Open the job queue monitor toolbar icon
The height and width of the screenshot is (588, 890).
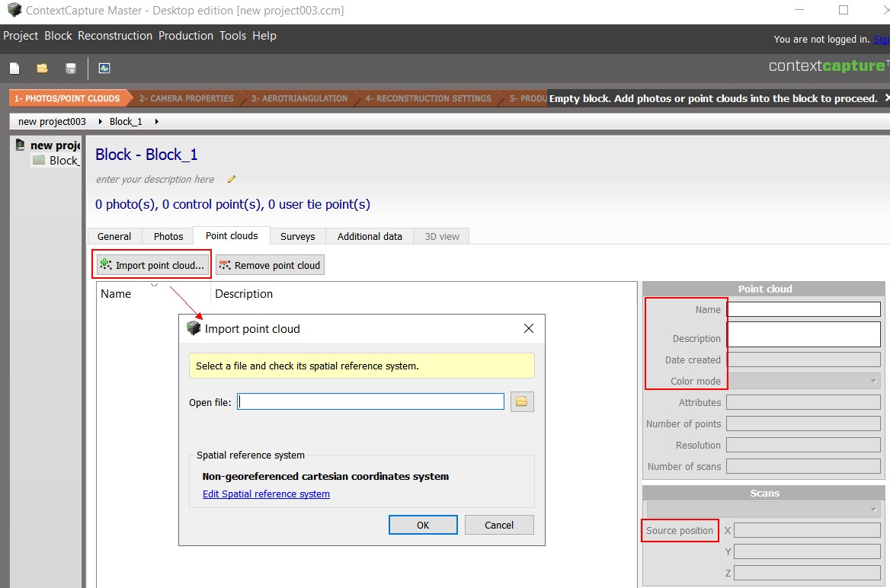(x=104, y=68)
